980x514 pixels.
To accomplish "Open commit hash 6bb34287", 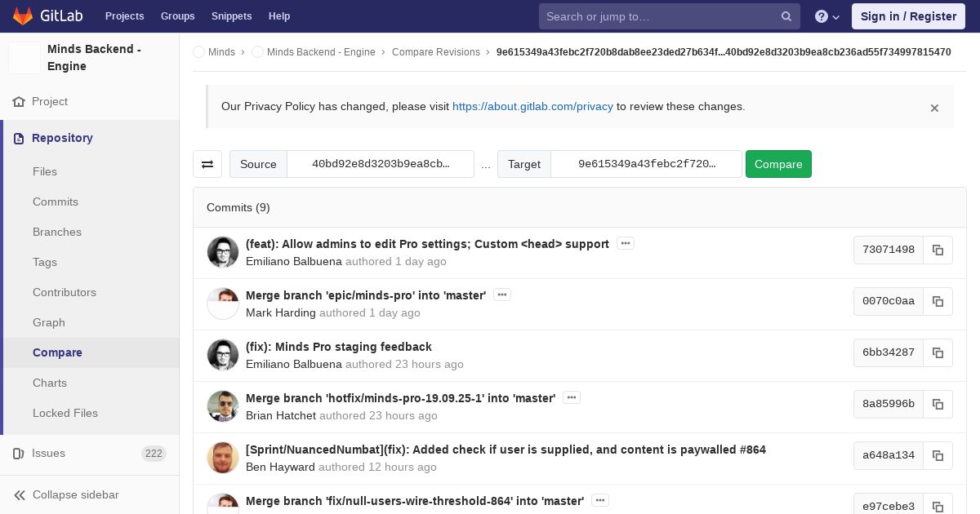I will click(889, 352).
